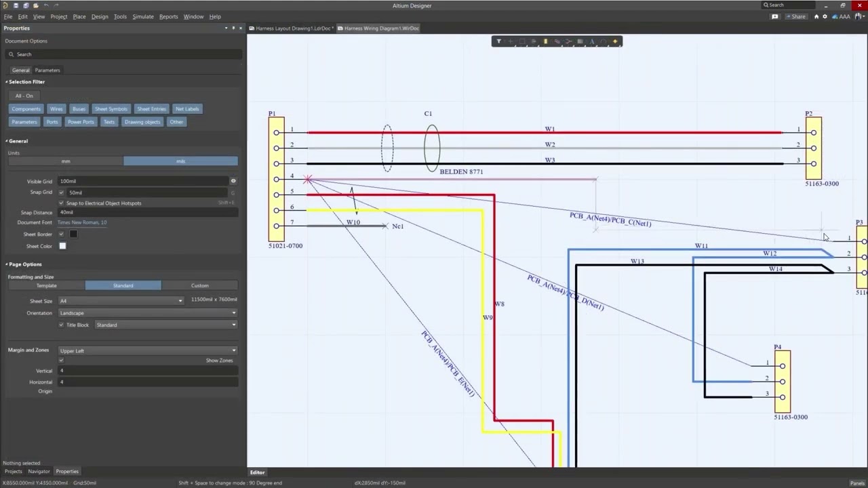Click the undo arrow icon
The width and height of the screenshot is (868, 488).
pos(46,5)
